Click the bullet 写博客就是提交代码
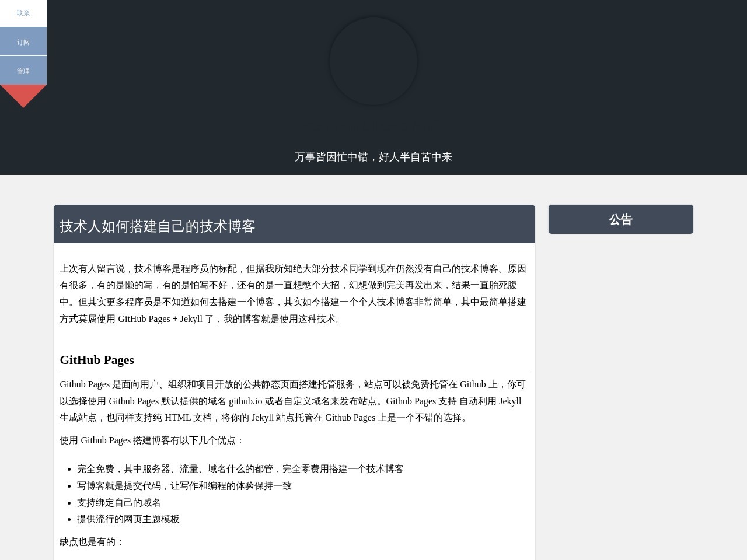The image size is (747, 560). coord(184,486)
